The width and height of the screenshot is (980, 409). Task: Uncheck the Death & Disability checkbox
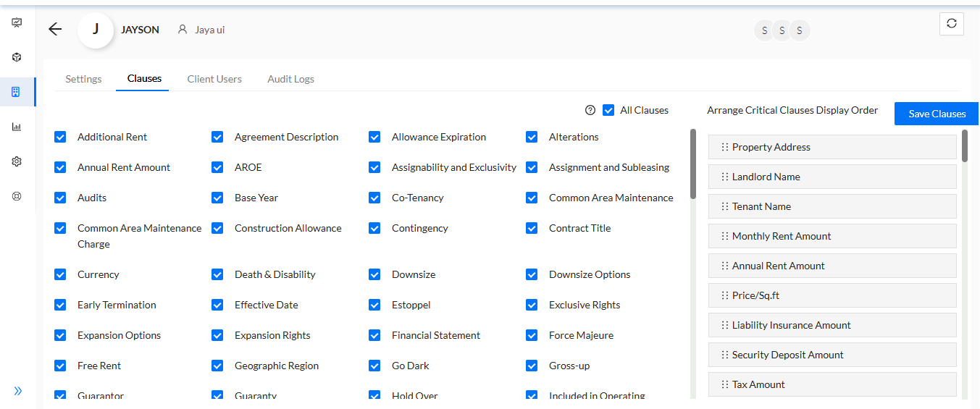pyautogui.click(x=217, y=274)
